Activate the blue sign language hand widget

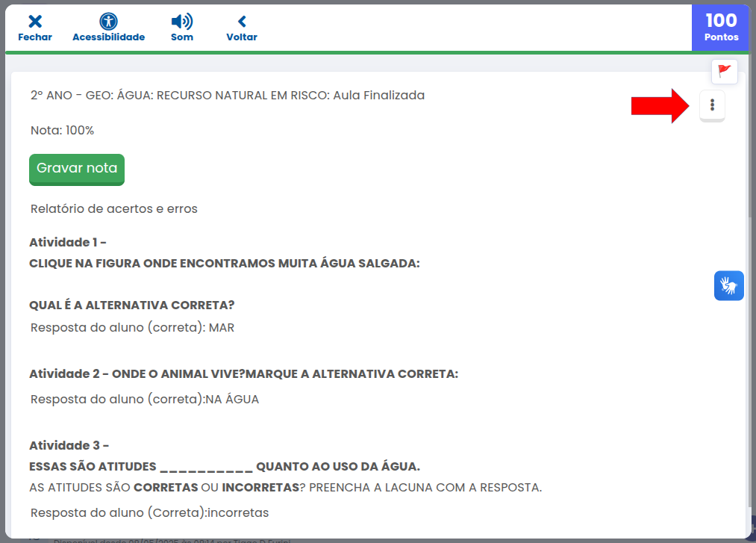(x=728, y=285)
